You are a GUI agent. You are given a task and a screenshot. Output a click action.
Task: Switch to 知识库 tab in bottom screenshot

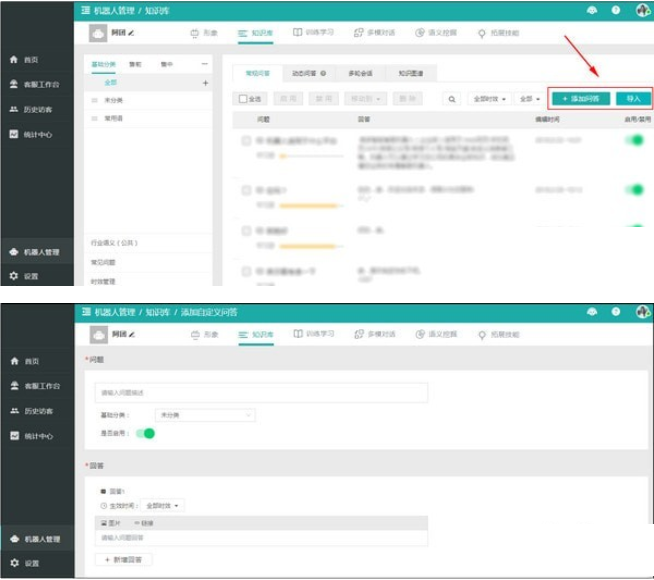256,334
